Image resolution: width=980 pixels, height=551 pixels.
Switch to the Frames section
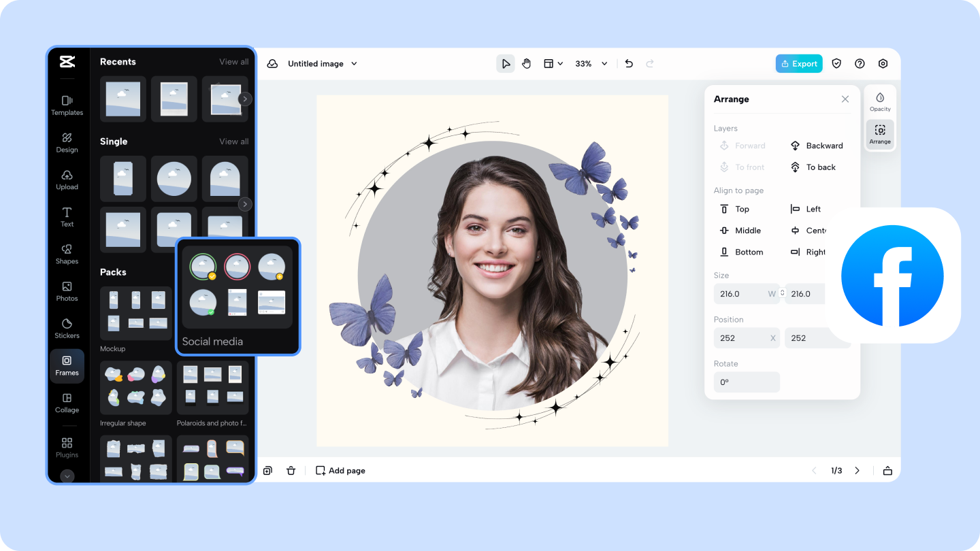[x=67, y=366]
